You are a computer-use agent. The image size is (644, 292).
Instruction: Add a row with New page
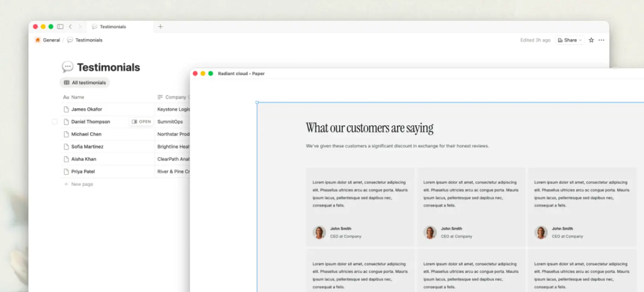pos(82,184)
